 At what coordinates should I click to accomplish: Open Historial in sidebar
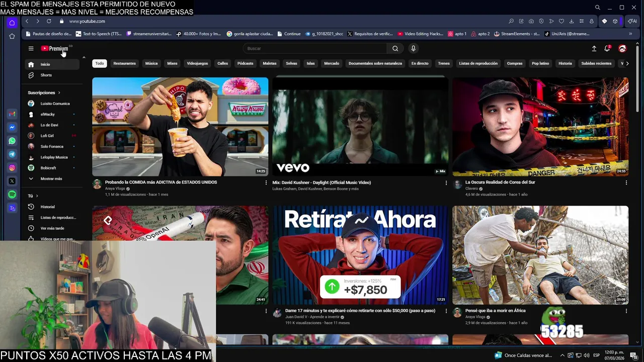tap(52, 207)
